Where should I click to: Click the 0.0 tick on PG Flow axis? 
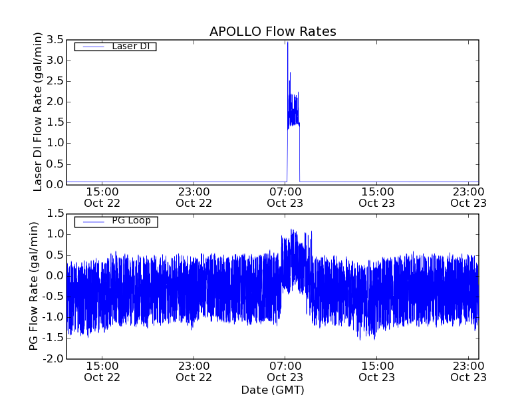(x=55, y=276)
